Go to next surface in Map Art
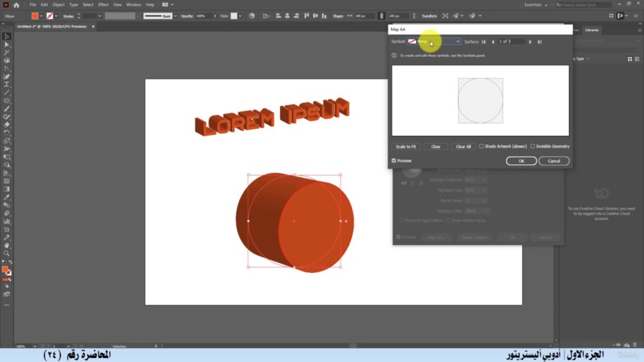This screenshot has height=362, width=644. click(530, 41)
